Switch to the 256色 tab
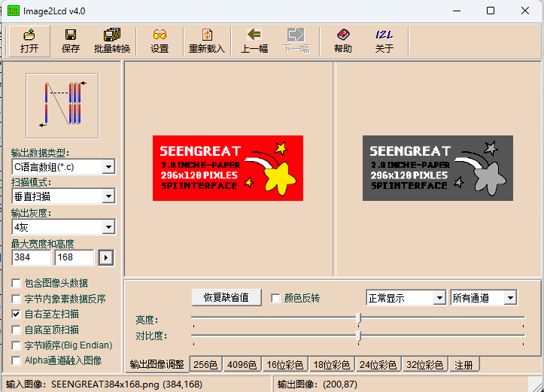The image size is (544, 392). (205, 365)
